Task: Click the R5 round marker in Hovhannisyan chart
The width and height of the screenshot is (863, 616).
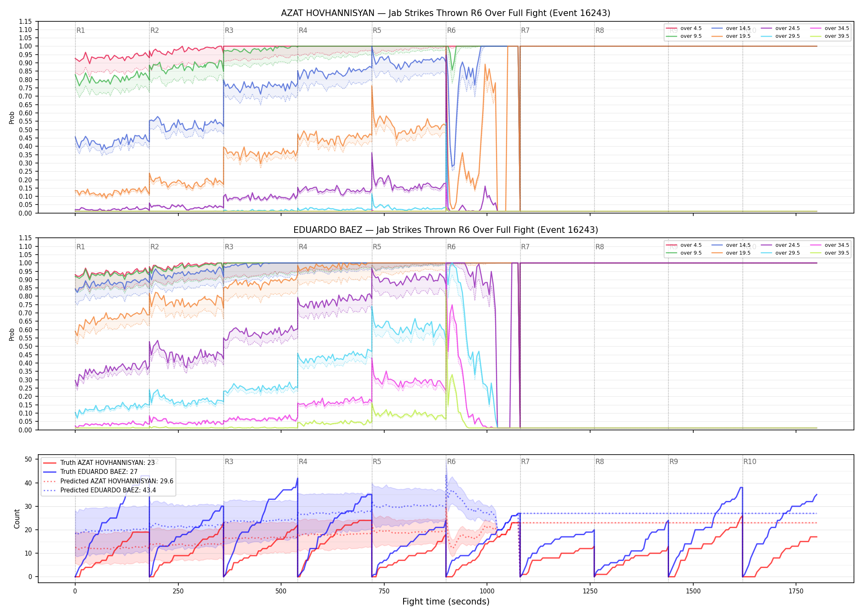Action: coord(377,30)
